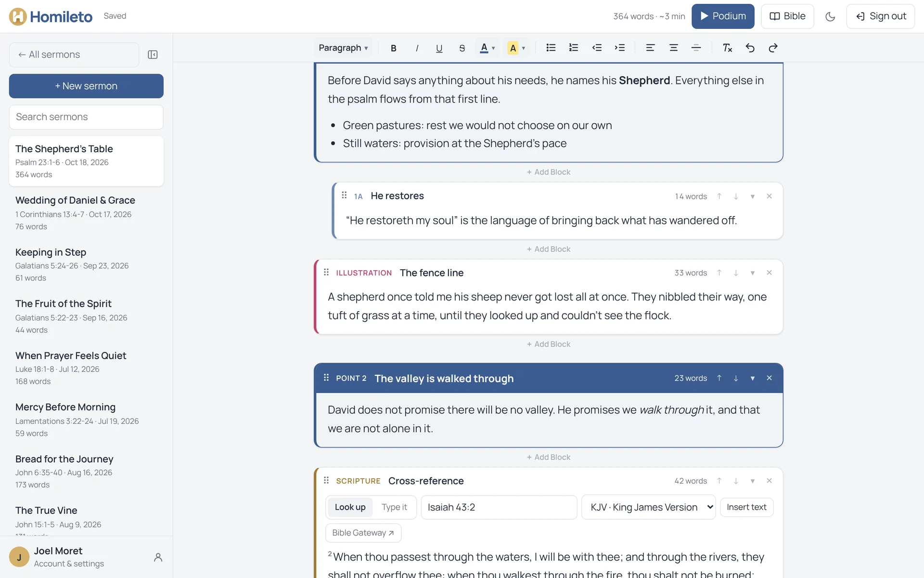The image size is (924, 578).
Task: Insert horizontal rule divider
Action: point(696,48)
